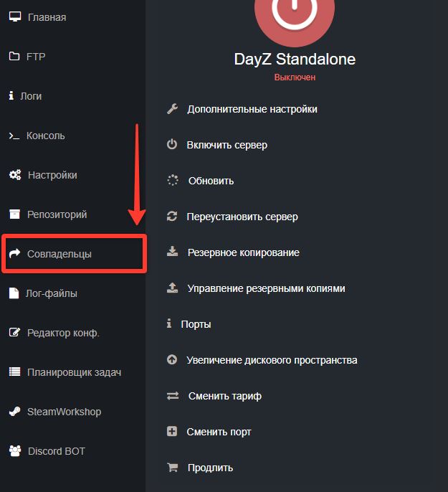Click the Переустановить сервер link
The image size is (448, 492).
[x=242, y=217]
